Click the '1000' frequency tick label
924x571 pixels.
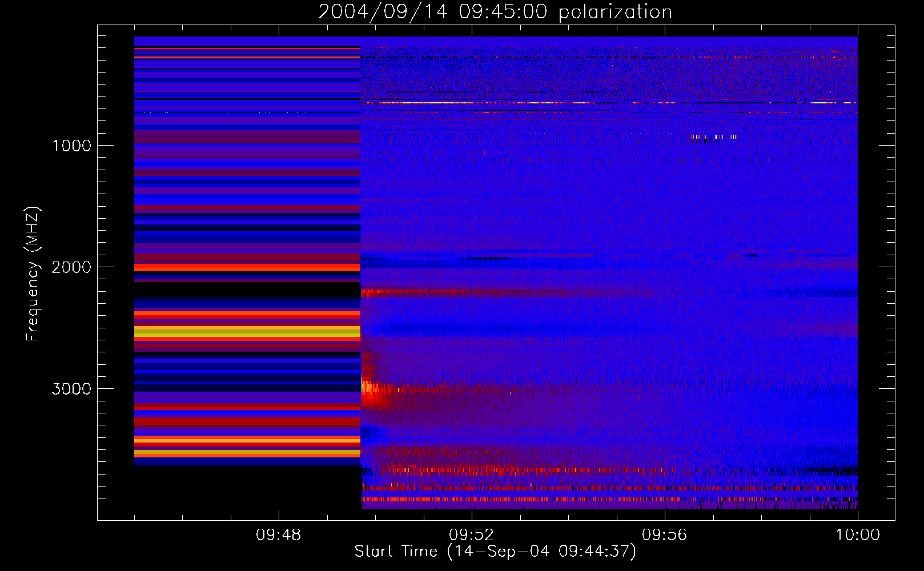(x=71, y=146)
